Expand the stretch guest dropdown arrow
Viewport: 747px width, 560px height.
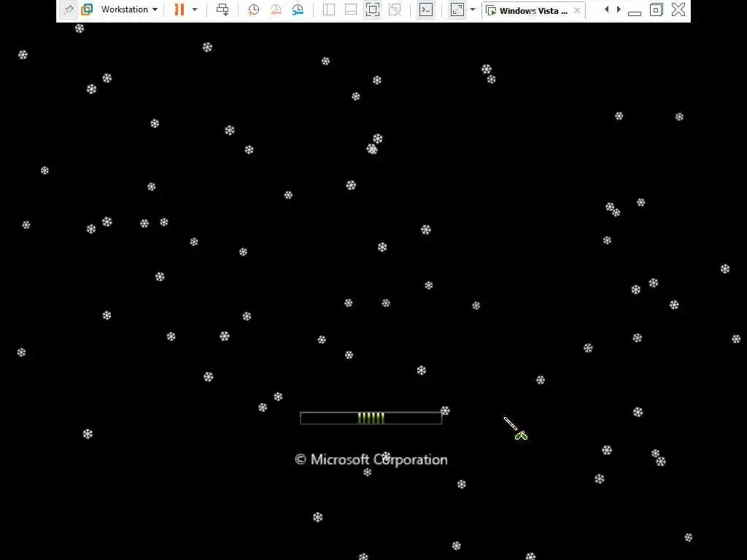pyautogui.click(x=473, y=9)
